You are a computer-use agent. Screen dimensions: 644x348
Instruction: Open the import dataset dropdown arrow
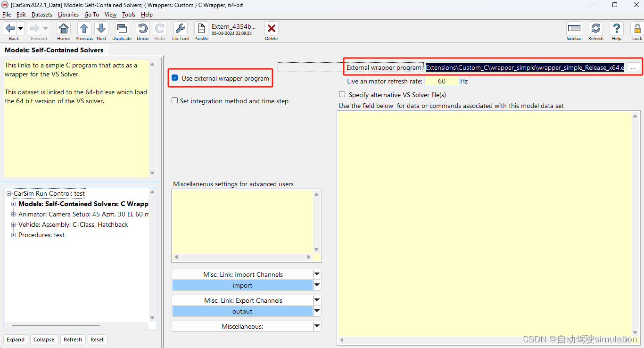click(317, 285)
